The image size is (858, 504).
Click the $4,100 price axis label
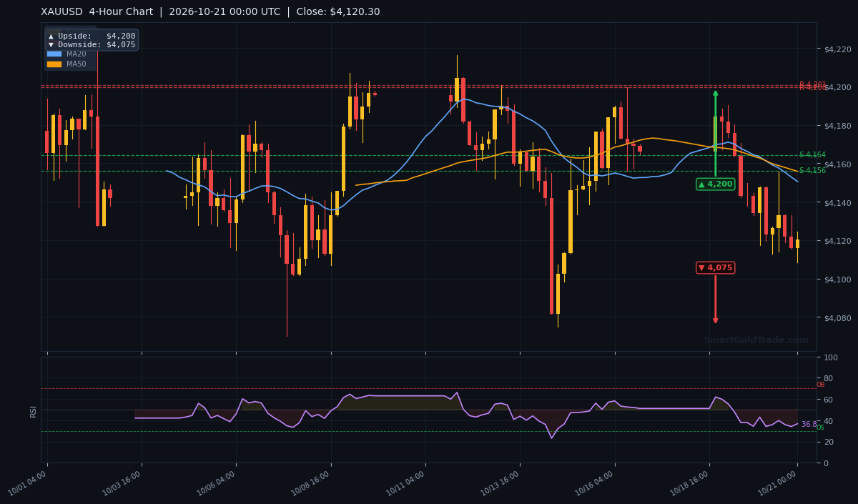click(837, 280)
